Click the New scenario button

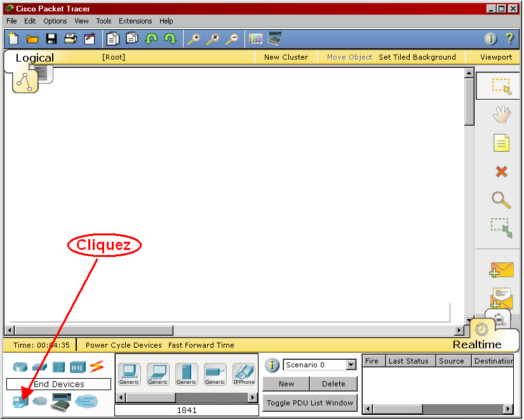[286, 384]
